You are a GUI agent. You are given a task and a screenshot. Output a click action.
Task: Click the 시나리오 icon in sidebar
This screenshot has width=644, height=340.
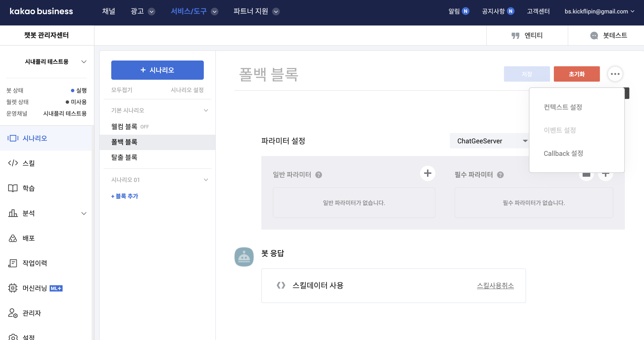pos(13,138)
